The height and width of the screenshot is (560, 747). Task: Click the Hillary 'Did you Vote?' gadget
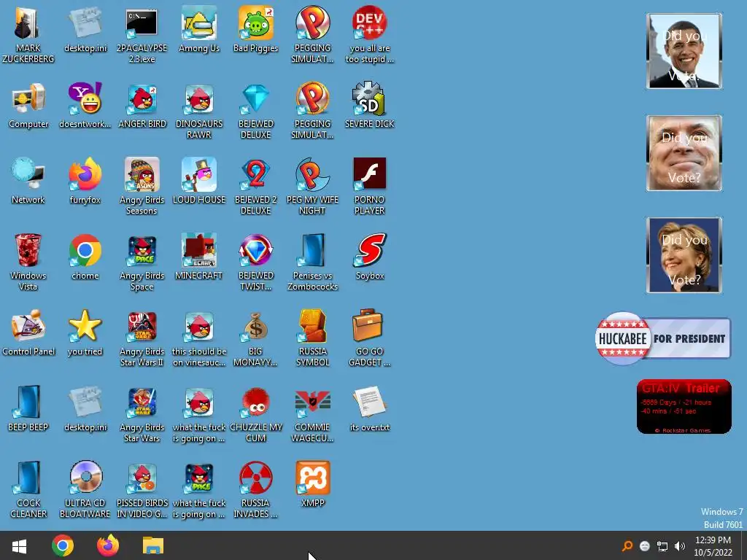coord(684,255)
